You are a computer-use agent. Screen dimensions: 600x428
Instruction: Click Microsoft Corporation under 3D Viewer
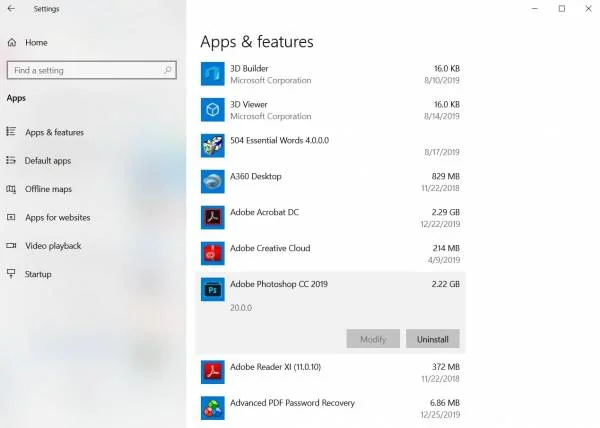click(271, 116)
